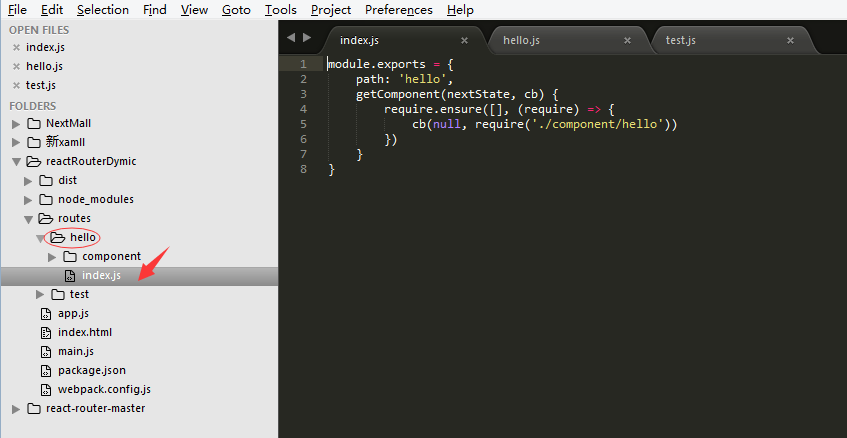The image size is (847, 438).
Task: Open the Preferences menu
Action: [x=399, y=10]
